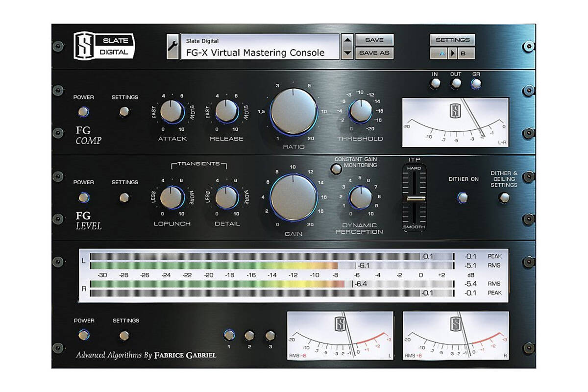Image resolution: width=588 pixels, height=392 pixels.
Task: Click the large GAIN knob
Action: click(294, 198)
